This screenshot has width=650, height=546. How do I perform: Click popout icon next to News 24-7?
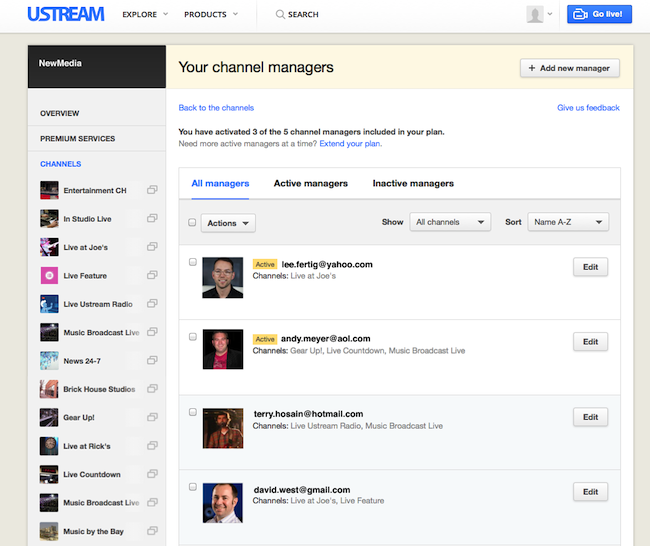152,360
